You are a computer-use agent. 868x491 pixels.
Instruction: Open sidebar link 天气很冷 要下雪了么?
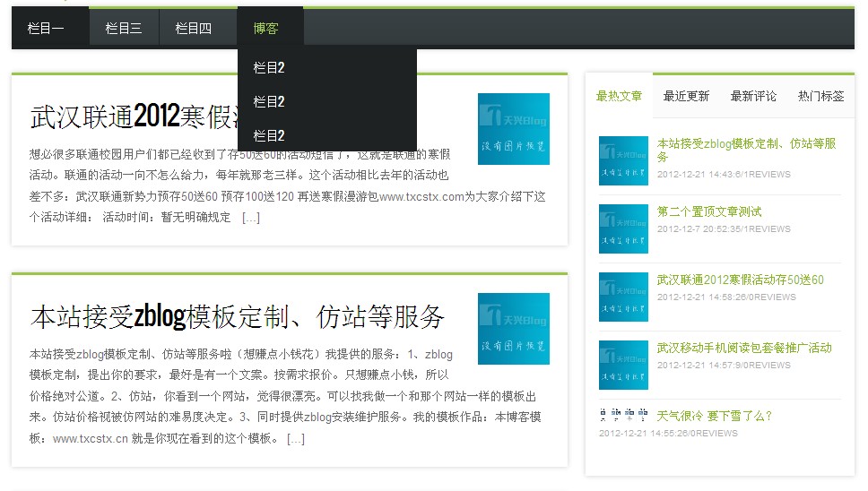pyautogui.click(x=714, y=416)
